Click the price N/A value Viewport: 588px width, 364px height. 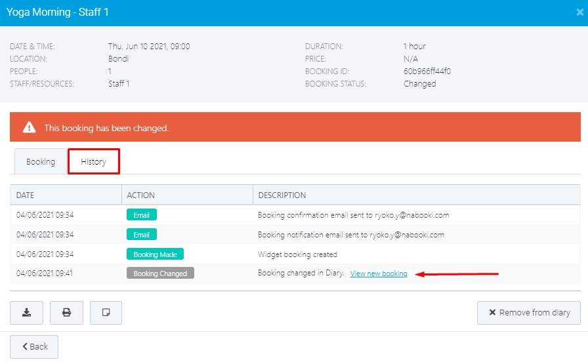[411, 59]
